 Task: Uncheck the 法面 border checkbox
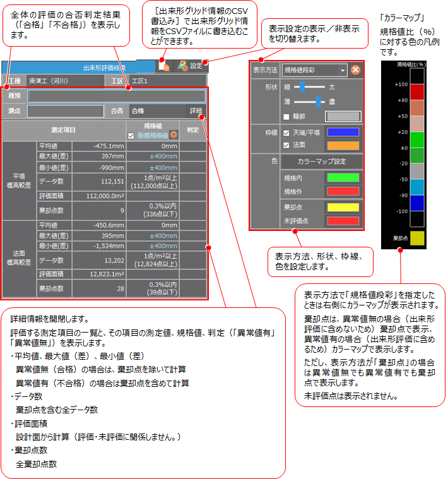click(x=287, y=145)
